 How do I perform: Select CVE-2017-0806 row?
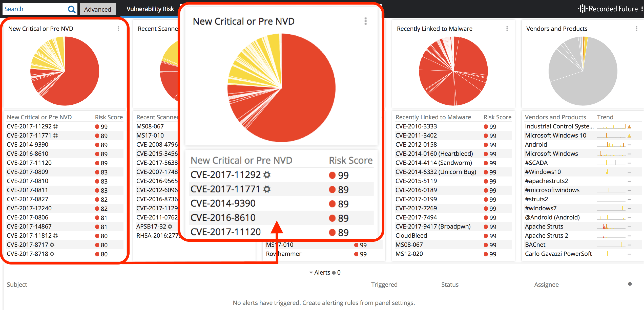point(65,217)
